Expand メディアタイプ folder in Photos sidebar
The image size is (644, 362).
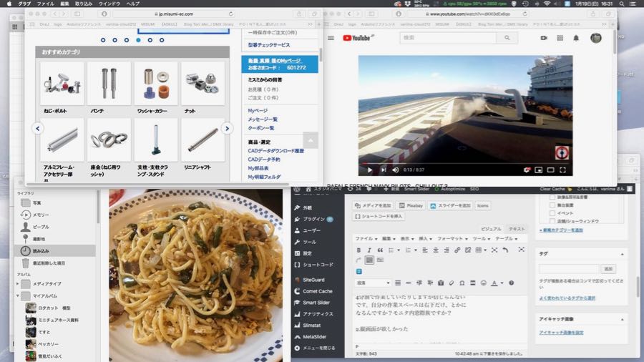coord(18,283)
